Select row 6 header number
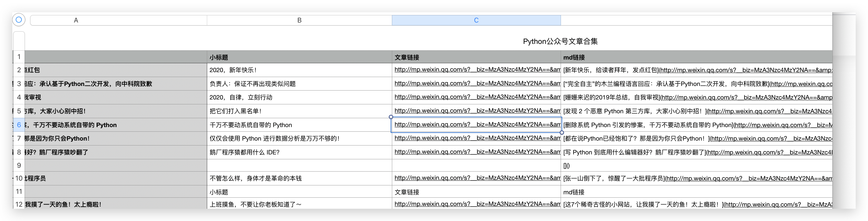Screen dimensions: 868x221 coord(19,125)
